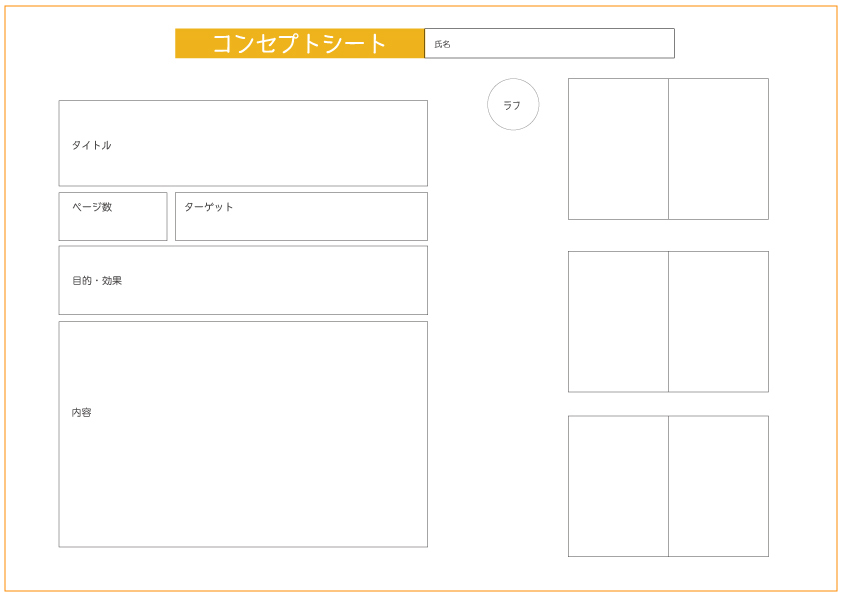Click the ラフ circle label
This screenshot has height=595, width=842.
point(513,105)
